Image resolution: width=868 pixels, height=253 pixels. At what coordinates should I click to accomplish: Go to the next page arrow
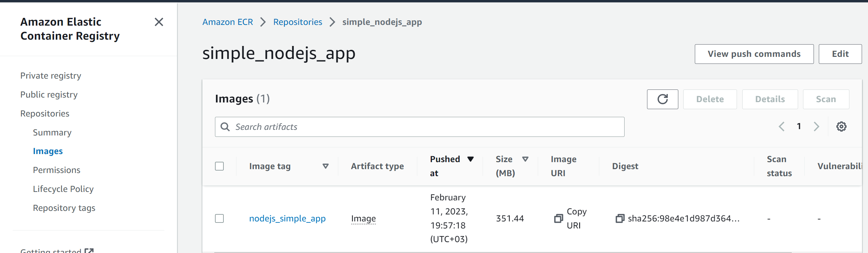816,127
